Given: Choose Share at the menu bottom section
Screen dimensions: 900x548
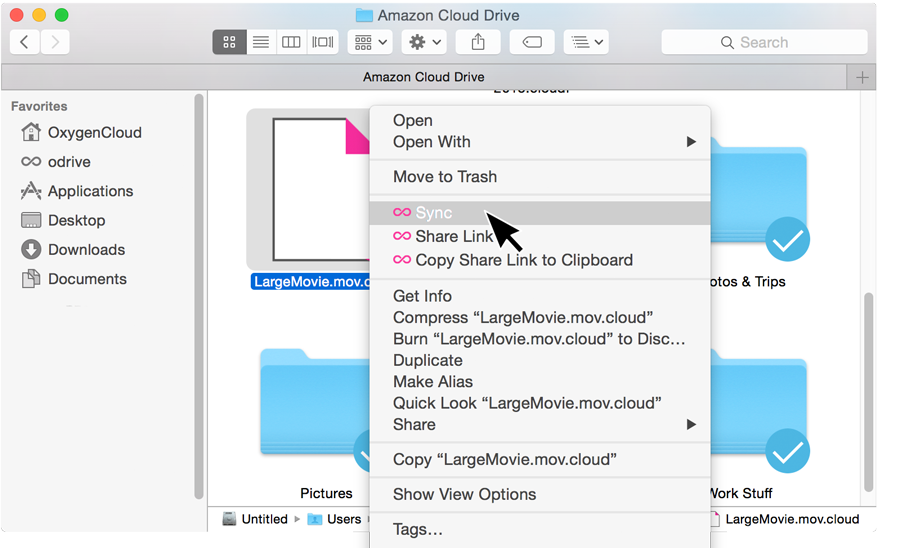Looking at the screenshot, I should (x=540, y=425).
